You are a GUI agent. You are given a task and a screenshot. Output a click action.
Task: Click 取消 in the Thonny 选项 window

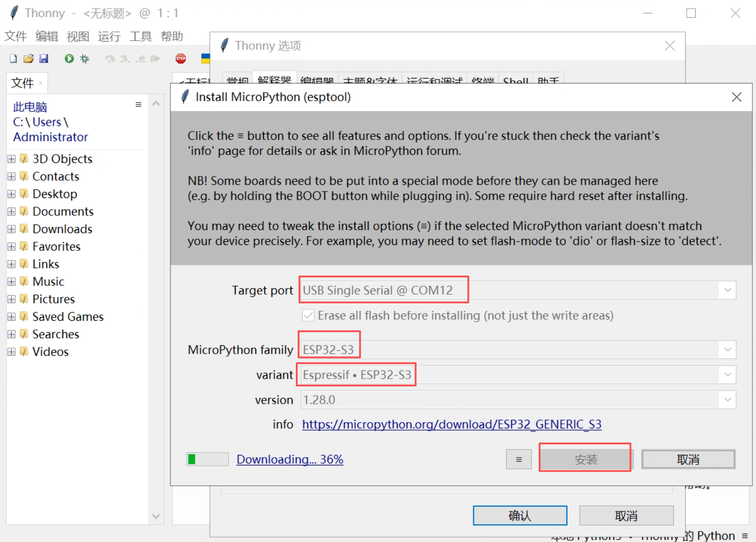click(x=626, y=516)
